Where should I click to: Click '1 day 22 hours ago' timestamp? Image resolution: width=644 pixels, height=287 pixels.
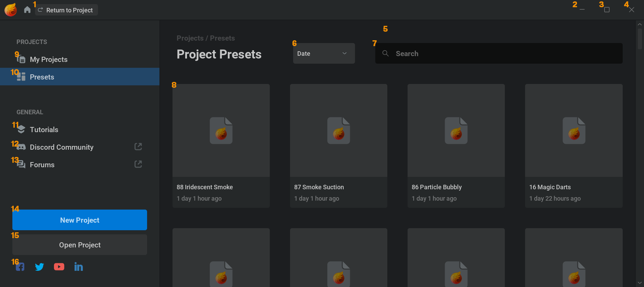point(555,199)
